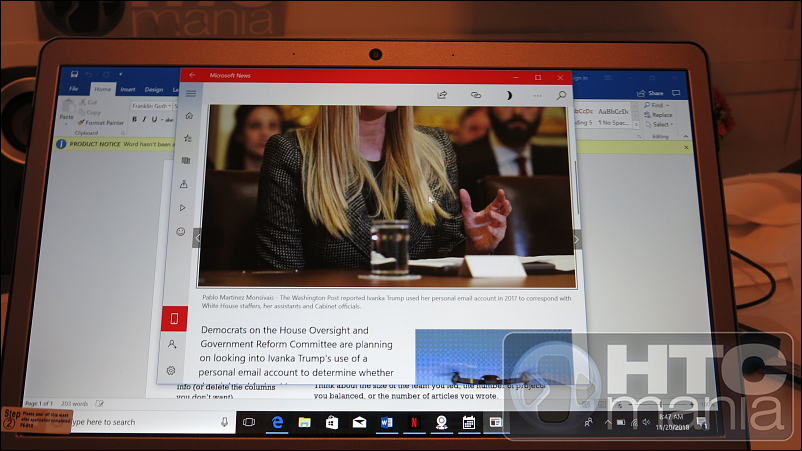Open File Explorer from the taskbar

[x=304, y=422]
